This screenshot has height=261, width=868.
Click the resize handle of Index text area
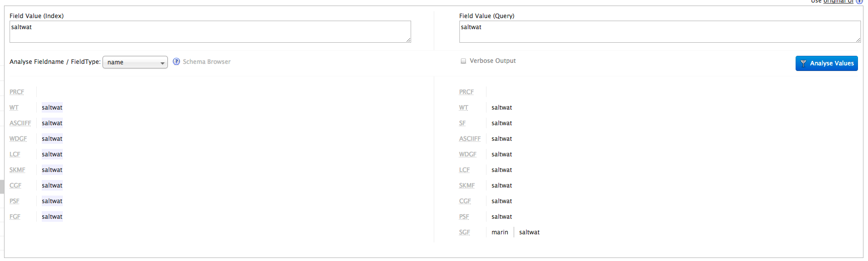pyautogui.click(x=409, y=40)
